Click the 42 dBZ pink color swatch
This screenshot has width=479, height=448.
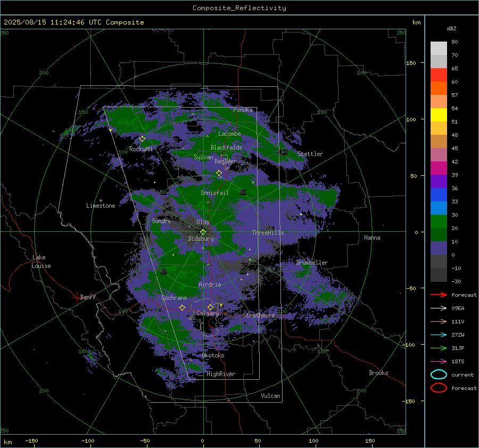coord(439,154)
